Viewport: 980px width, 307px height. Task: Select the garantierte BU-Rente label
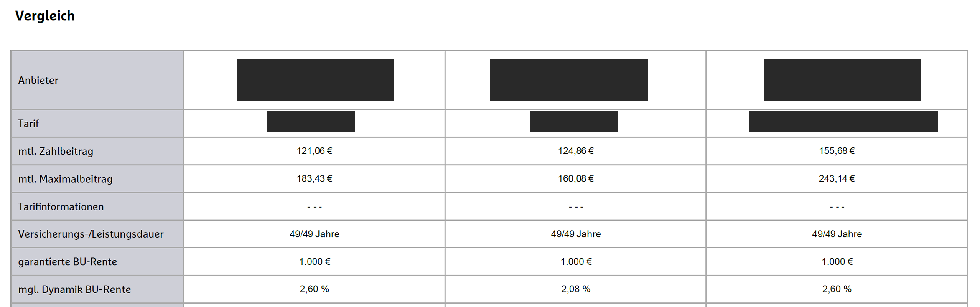tap(68, 262)
